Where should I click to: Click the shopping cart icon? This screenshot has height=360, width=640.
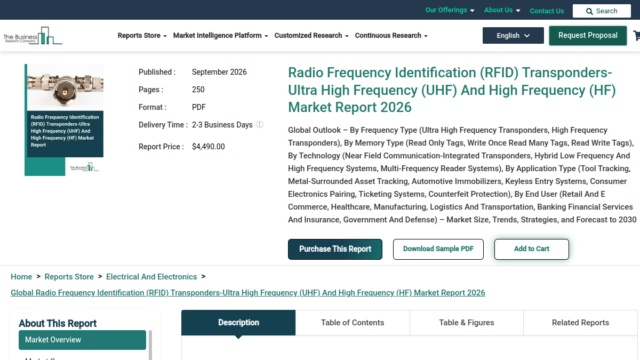[637, 36]
